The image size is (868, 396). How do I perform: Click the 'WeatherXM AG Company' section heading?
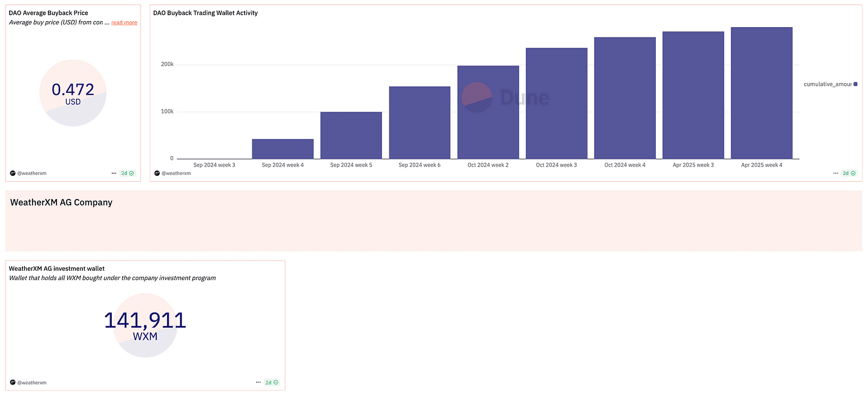pyautogui.click(x=61, y=202)
